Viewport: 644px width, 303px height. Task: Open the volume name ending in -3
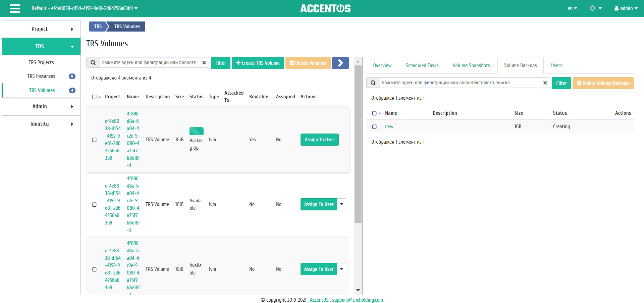(x=133, y=204)
